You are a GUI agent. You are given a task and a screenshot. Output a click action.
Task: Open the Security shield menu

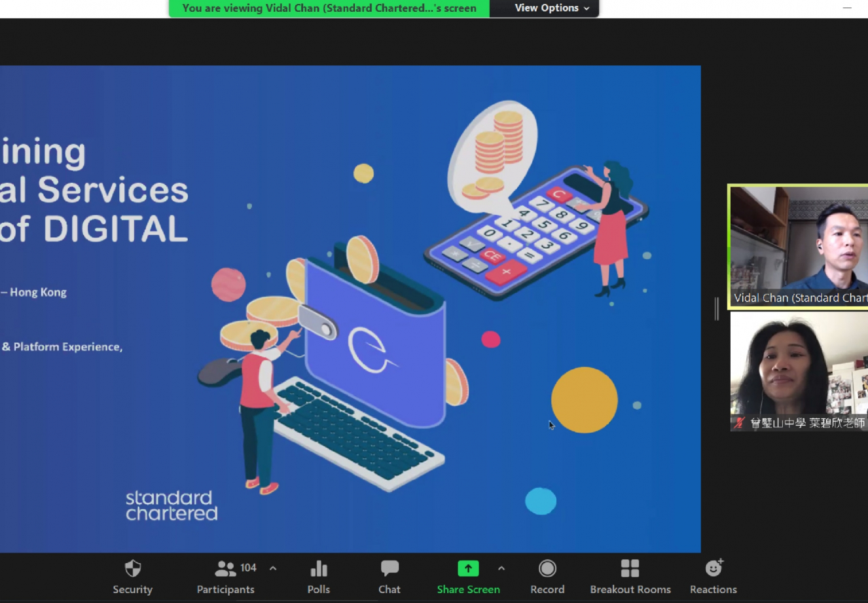tap(132, 576)
